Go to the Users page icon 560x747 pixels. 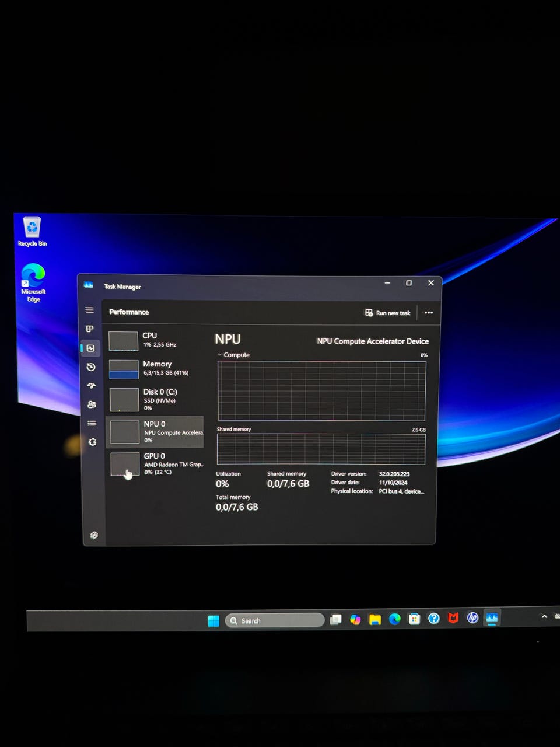pyautogui.click(x=92, y=404)
